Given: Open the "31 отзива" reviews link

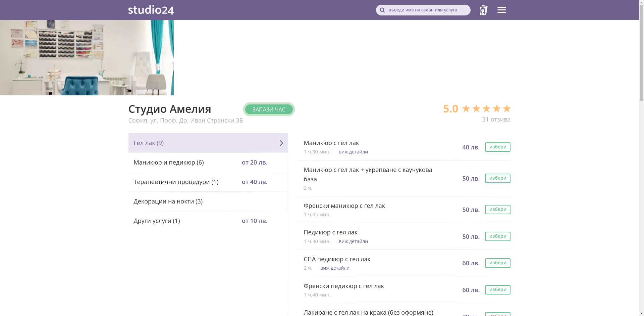Looking at the screenshot, I should (x=496, y=119).
